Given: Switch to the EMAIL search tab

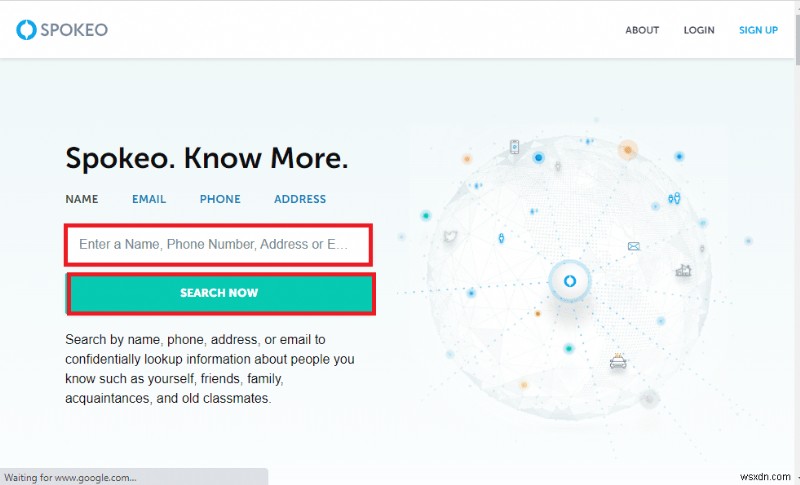Looking at the screenshot, I should tap(149, 199).
